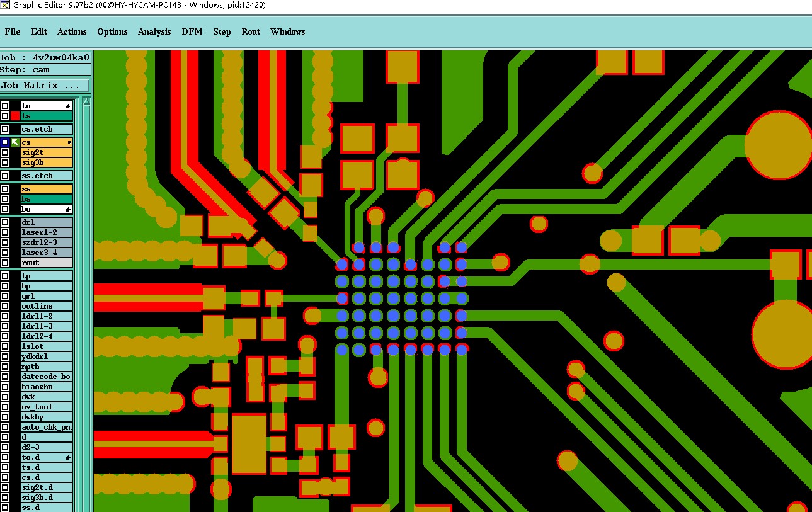Open the Edit menu
812x512 pixels.
tap(39, 31)
